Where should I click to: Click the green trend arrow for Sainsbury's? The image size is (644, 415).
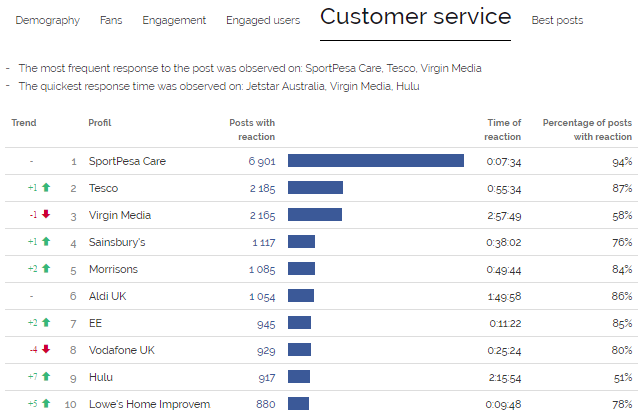[46, 241]
